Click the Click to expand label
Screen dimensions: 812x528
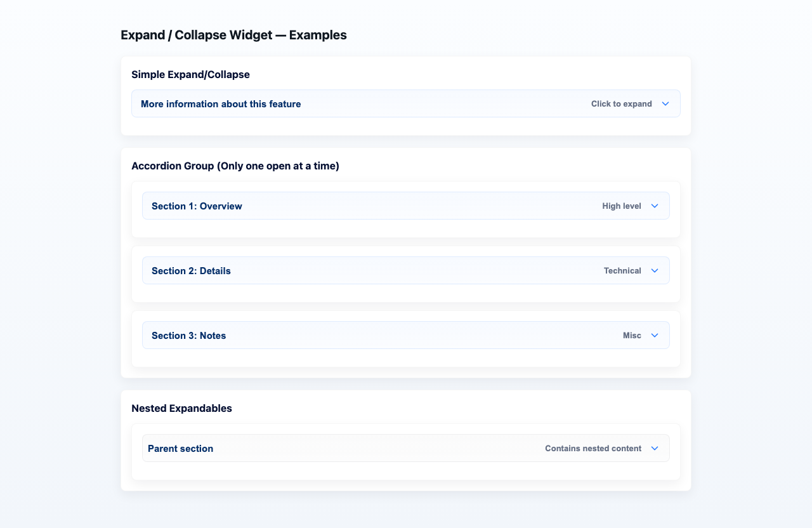tap(621, 103)
